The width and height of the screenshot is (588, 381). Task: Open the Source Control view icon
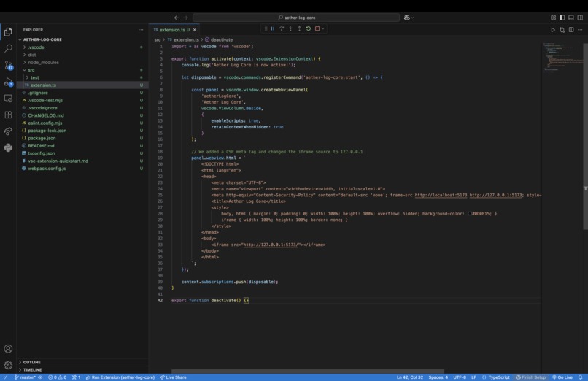click(x=8, y=65)
